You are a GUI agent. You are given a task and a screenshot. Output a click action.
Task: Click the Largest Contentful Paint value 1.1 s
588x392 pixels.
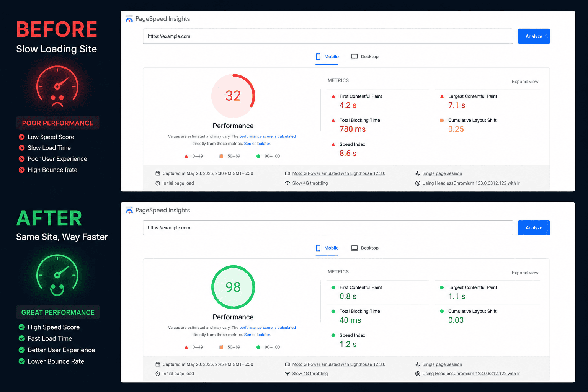[457, 296]
